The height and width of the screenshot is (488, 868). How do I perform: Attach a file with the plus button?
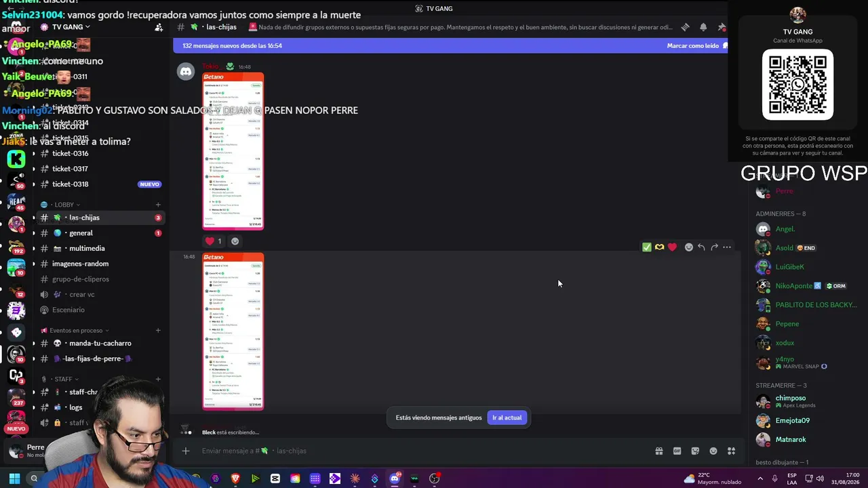(x=185, y=451)
